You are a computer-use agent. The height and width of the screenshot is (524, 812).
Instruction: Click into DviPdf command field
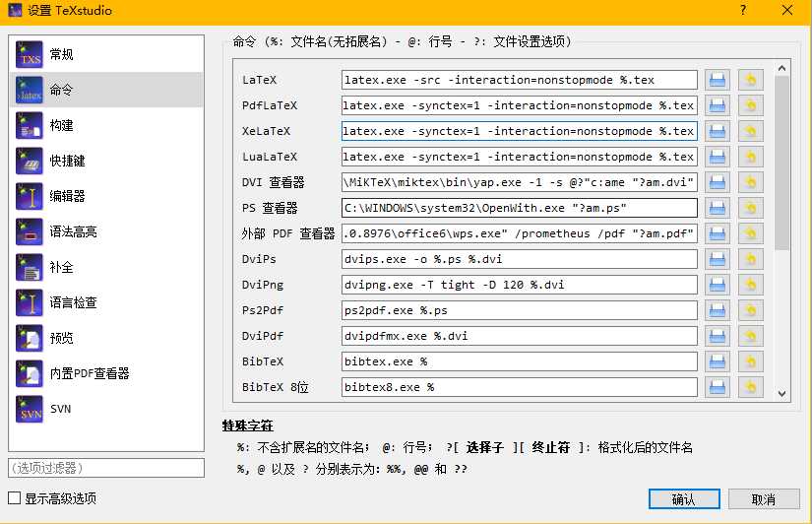point(520,336)
